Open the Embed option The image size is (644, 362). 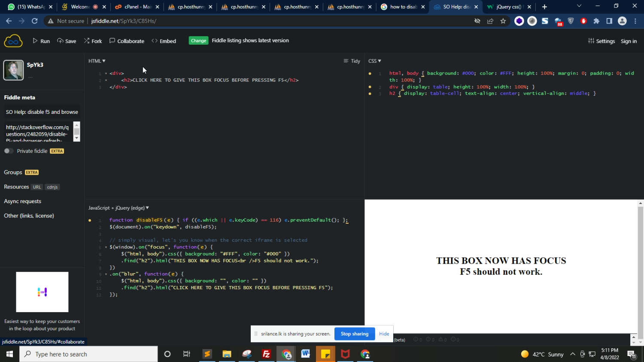tap(164, 41)
